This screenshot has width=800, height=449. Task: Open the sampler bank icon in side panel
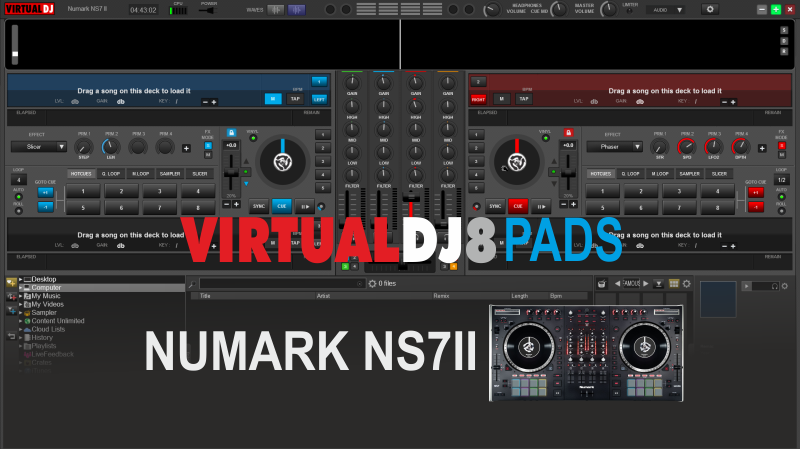pyautogui.click(x=602, y=284)
